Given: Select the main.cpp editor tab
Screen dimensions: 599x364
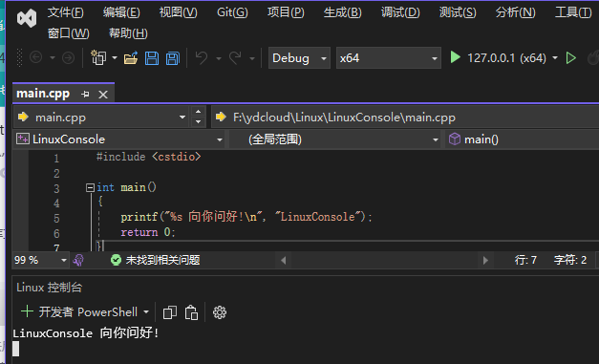Looking at the screenshot, I should coord(43,94).
